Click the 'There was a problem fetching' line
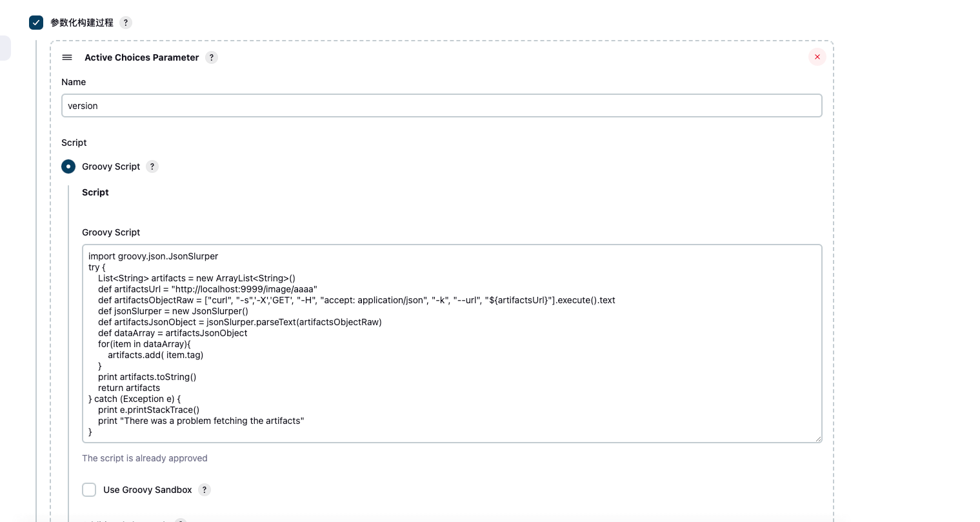 (x=201, y=421)
